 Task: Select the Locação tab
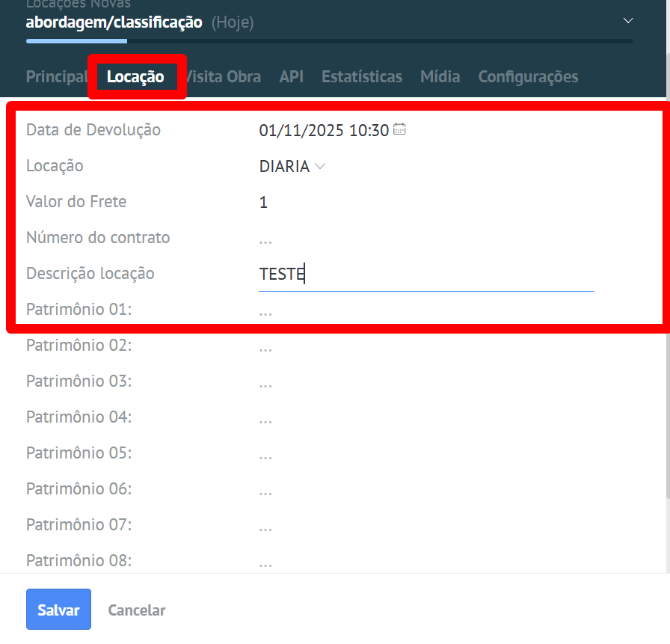tap(135, 76)
